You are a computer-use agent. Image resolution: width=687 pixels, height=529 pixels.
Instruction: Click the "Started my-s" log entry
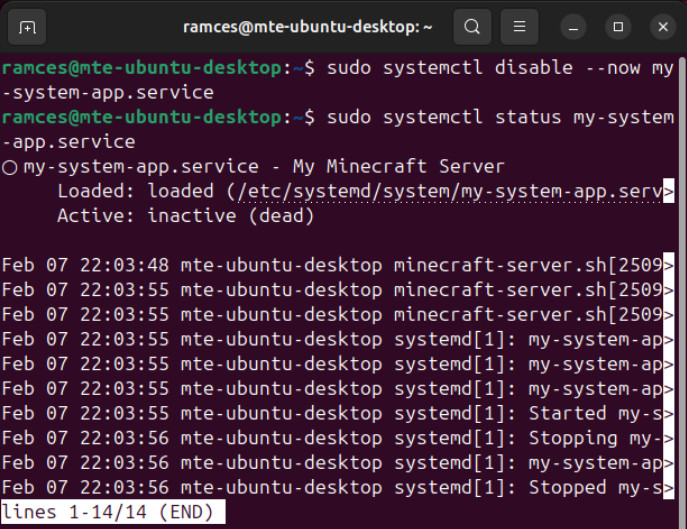pos(337,413)
